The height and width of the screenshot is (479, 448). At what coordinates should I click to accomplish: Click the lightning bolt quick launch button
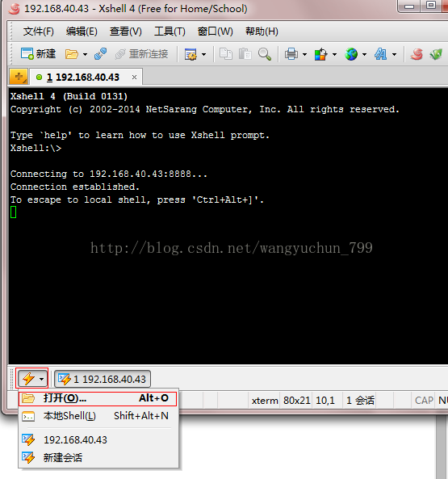coord(28,379)
